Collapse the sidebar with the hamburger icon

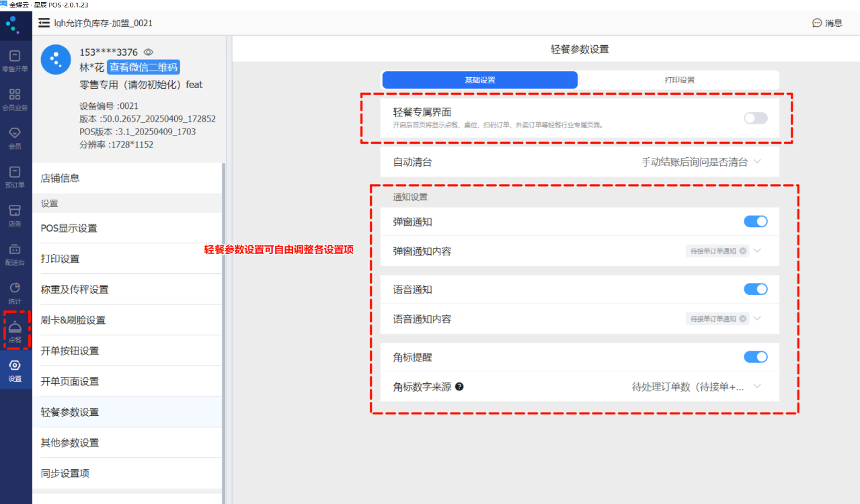(x=44, y=23)
